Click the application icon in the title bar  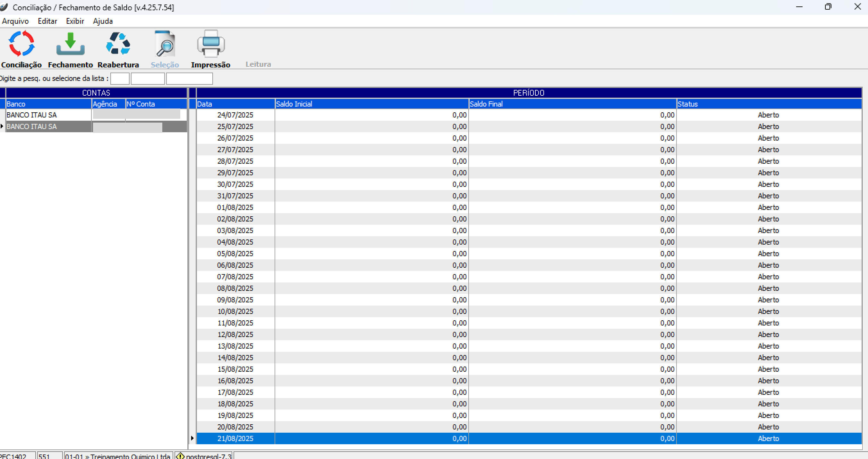click(x=4, y=7)
